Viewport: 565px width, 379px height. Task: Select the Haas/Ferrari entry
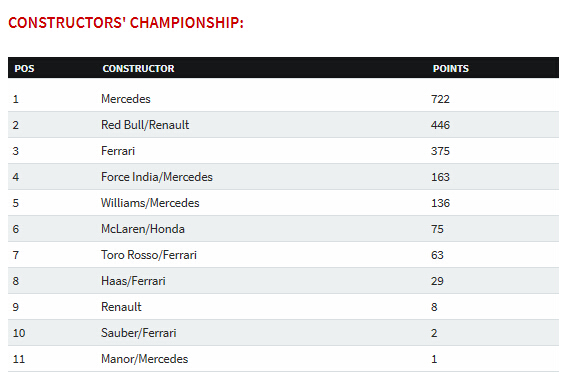(133, 281)
